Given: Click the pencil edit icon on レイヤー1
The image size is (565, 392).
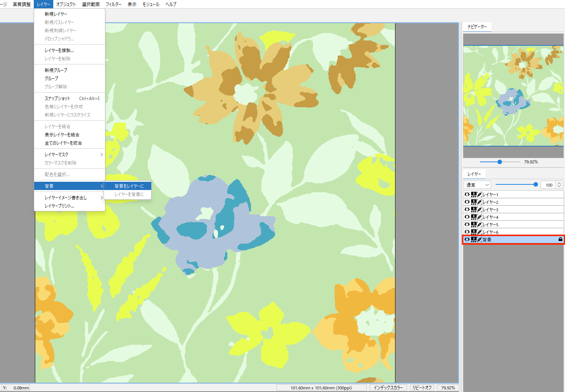Looking at the screenshot, I should (479, 195).
